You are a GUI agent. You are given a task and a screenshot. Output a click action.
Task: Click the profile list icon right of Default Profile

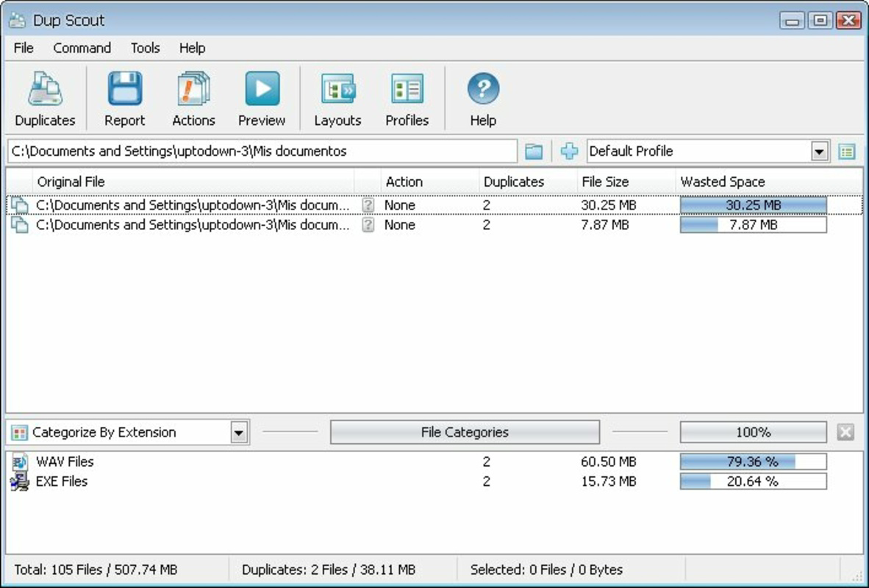[847, 151]
